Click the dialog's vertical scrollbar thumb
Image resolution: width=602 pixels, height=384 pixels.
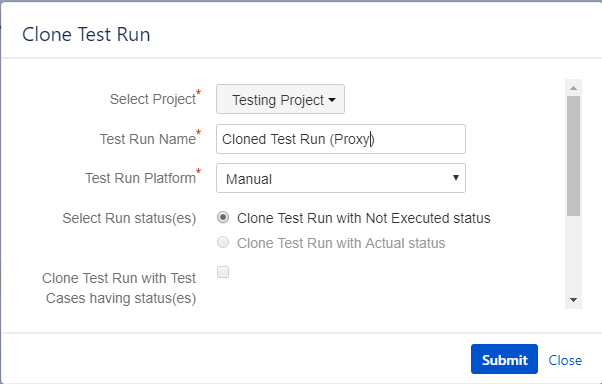click(x=574, y=156)
